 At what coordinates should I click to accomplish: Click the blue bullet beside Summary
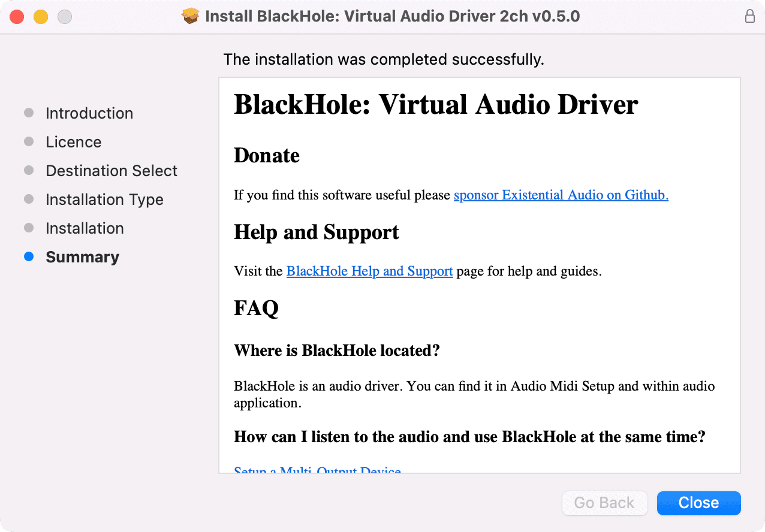pos(29,256)
